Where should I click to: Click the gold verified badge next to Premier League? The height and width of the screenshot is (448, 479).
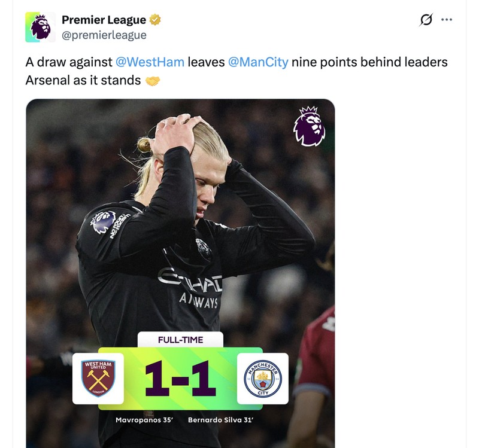[154, 19]
